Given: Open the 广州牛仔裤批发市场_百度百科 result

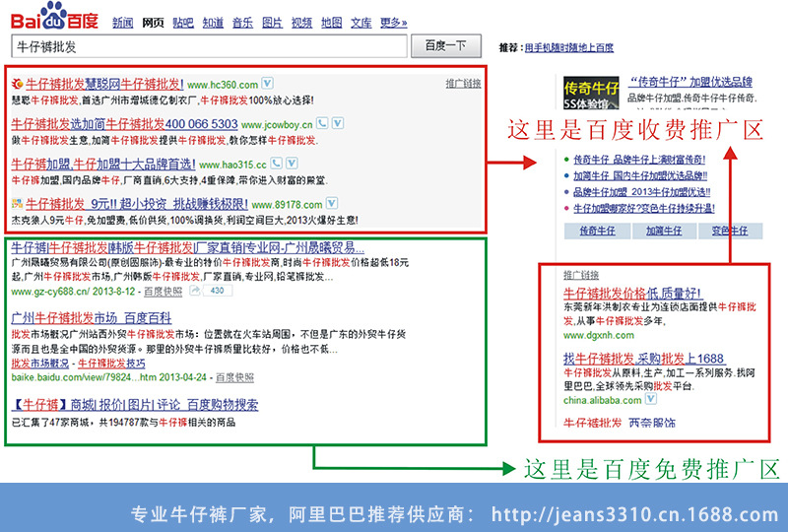Looking at the screenshot, I should (x=92, y=318).
